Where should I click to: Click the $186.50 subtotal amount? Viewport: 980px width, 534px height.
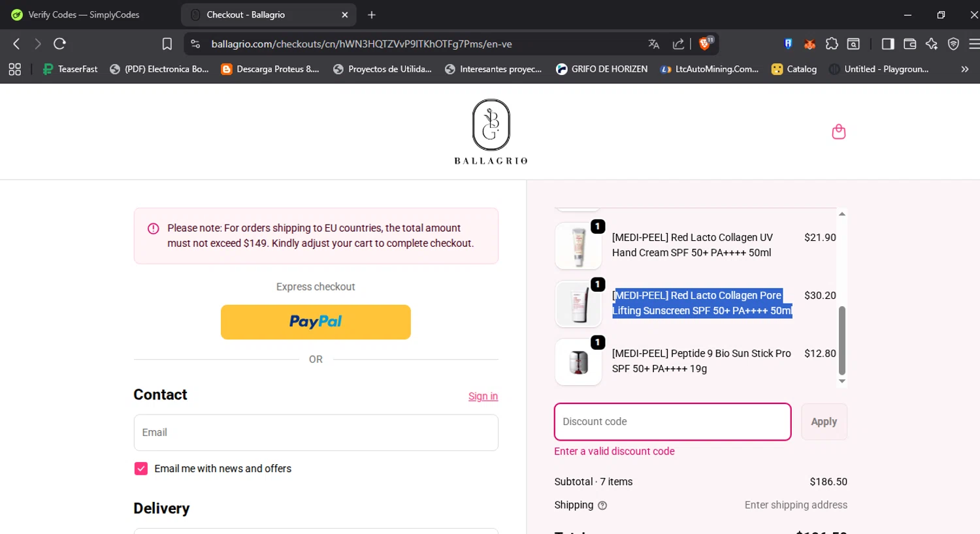tap(828, 482)
